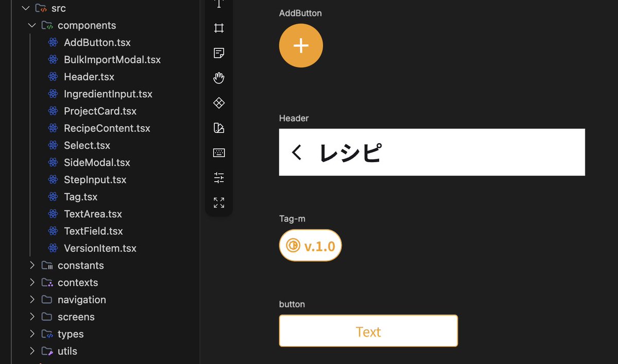Open SideModal.tsx file
618x364 pixels.
tap(97, 163)
